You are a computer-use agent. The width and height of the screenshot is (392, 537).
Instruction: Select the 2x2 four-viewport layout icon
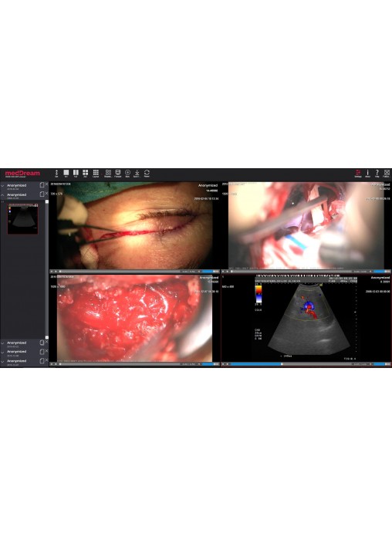click(x=86, y=173)
